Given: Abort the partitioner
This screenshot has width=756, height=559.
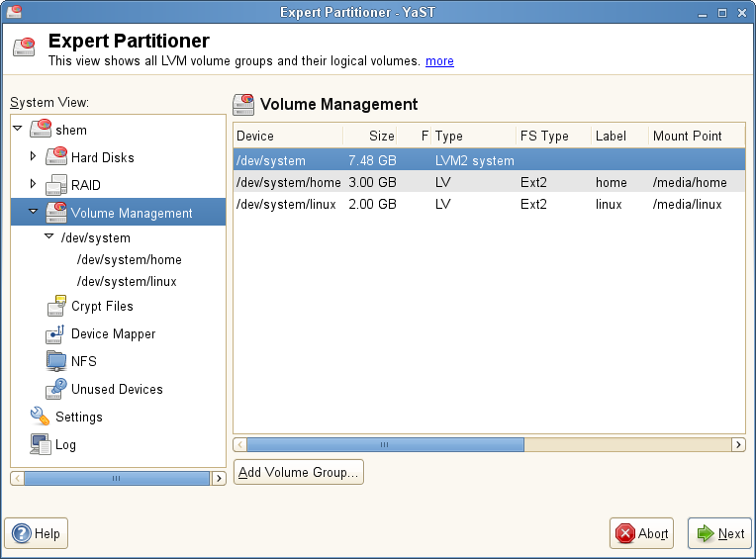Looking at the screenshot, I should (x=641, y=533).
